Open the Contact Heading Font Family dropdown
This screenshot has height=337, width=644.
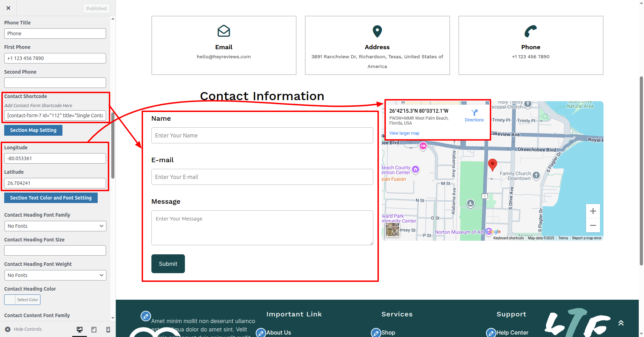point(55,226)
